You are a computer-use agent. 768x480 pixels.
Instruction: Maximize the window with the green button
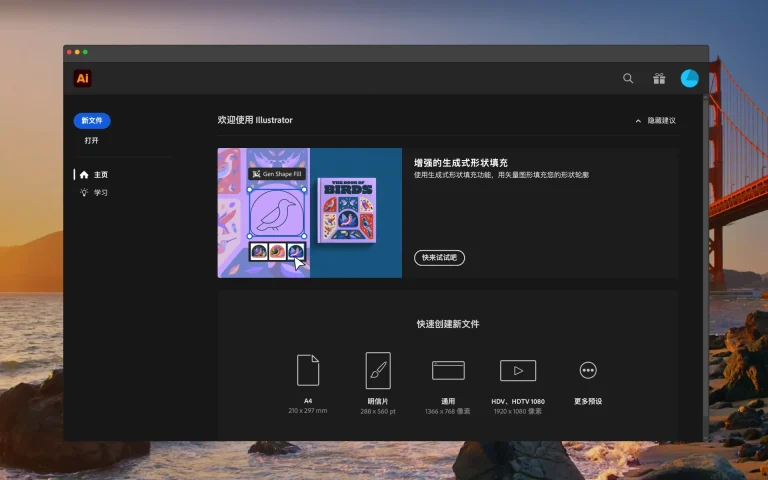[85, 52]
